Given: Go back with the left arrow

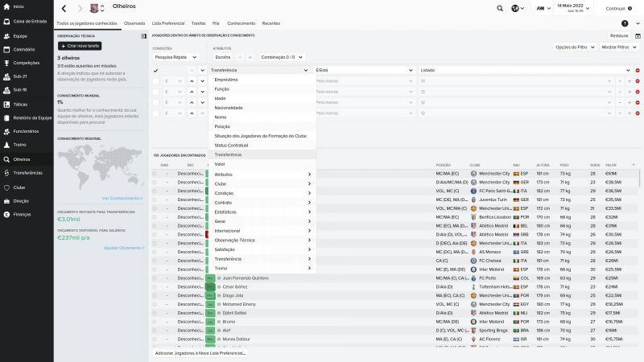Looking at the screenshot, I should click(64, 8).
